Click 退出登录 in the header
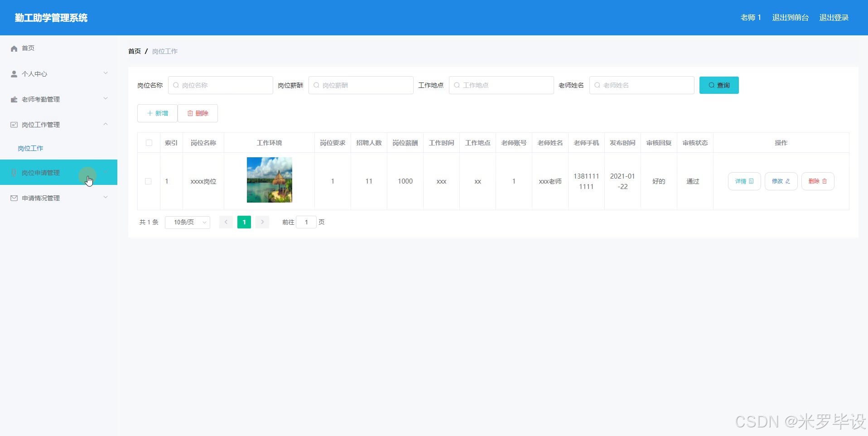The width and height of the screenshot is (868, 436). (834, 18)
